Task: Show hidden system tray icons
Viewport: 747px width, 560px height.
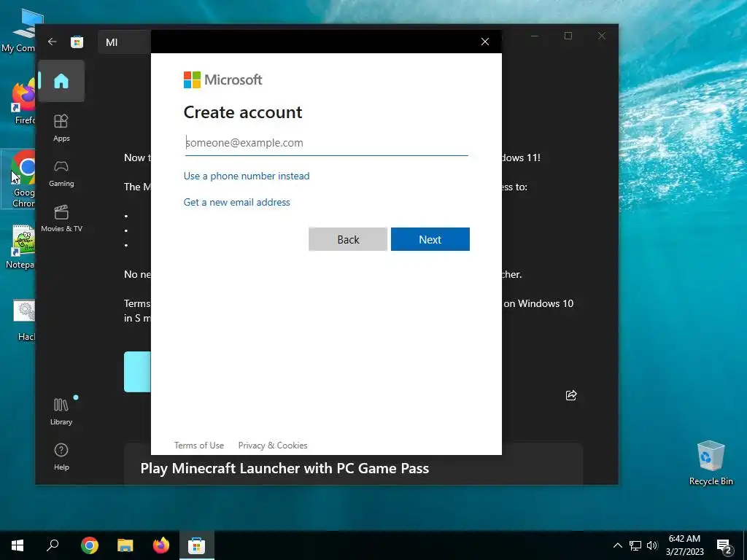Action: [617, 545]
